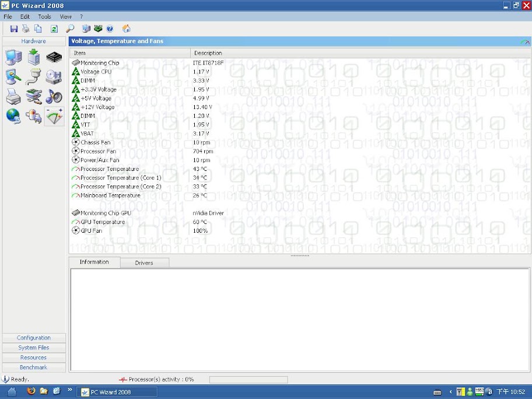The image size is (532, 399).
Task: Switch to the Information tab
Action: pyautogui.click(x=94, y=262)
